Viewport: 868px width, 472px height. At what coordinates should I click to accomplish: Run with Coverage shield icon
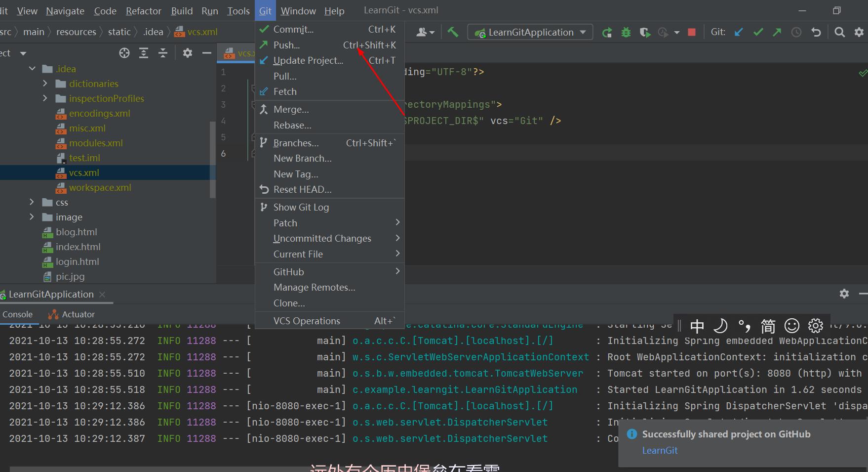[644, 33]
